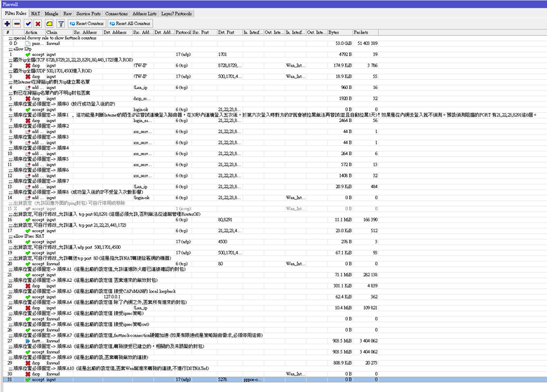The width and height of the screenshot is (547, 392).
Task: Click drop icon on rule 3
Action: click(x=27, y=76)
